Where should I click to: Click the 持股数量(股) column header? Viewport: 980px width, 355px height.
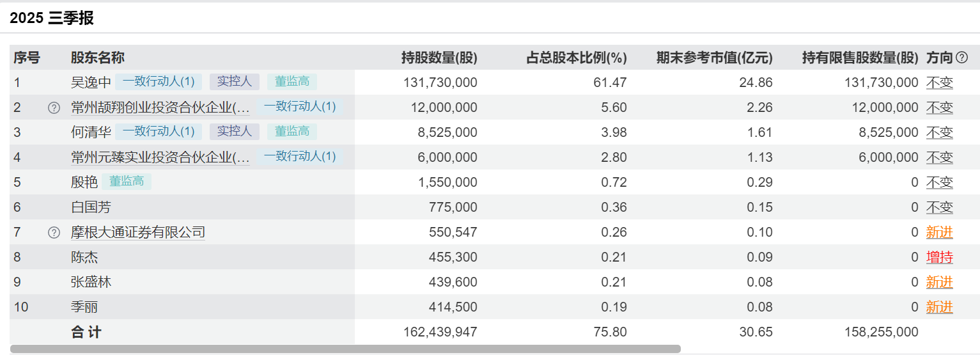click(x=439, y=58)
